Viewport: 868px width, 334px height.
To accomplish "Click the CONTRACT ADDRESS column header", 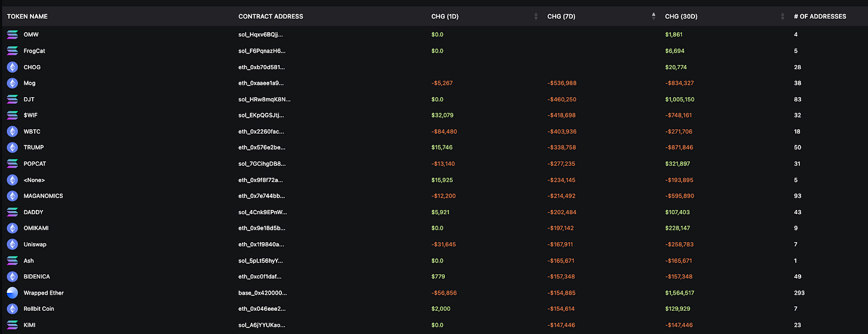I will (271, 17).
